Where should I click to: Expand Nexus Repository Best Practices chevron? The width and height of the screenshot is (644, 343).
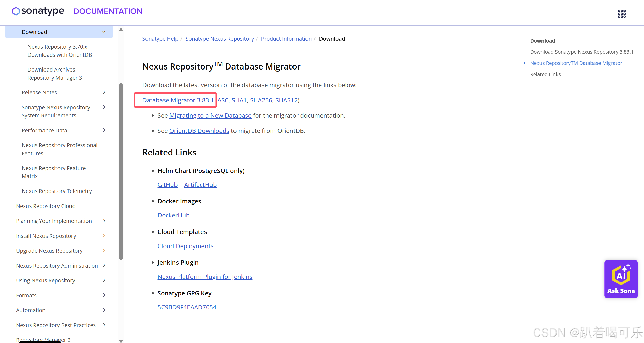tap(104, 325)
